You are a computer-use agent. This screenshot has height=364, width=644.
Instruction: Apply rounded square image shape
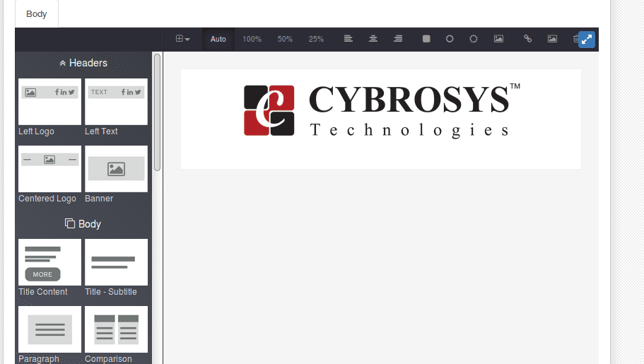426,39
